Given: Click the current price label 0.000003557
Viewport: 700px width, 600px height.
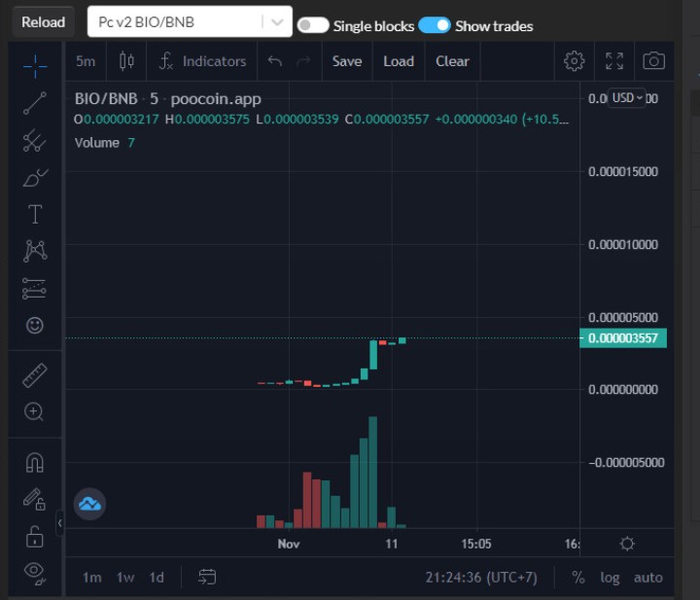Looking at the screenshot, I should coord(623,338).
